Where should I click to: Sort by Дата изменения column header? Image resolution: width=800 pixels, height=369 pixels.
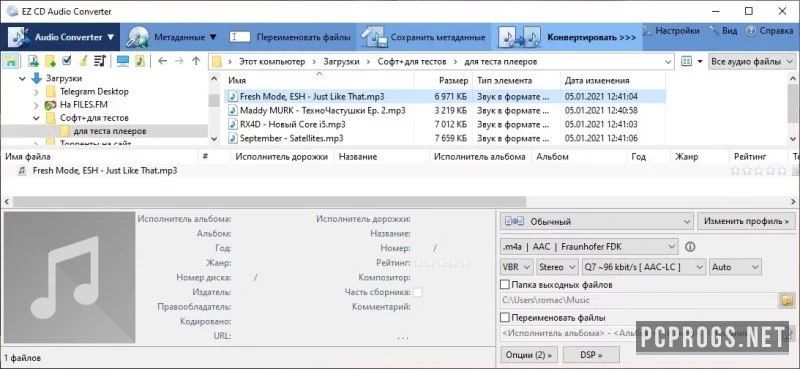(x=612, y=81)
